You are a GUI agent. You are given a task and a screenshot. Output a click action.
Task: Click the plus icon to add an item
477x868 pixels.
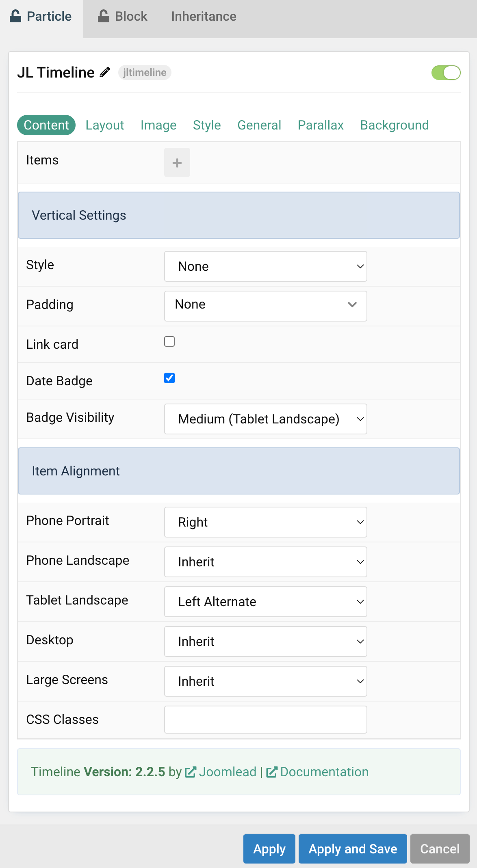click(177, 162)
